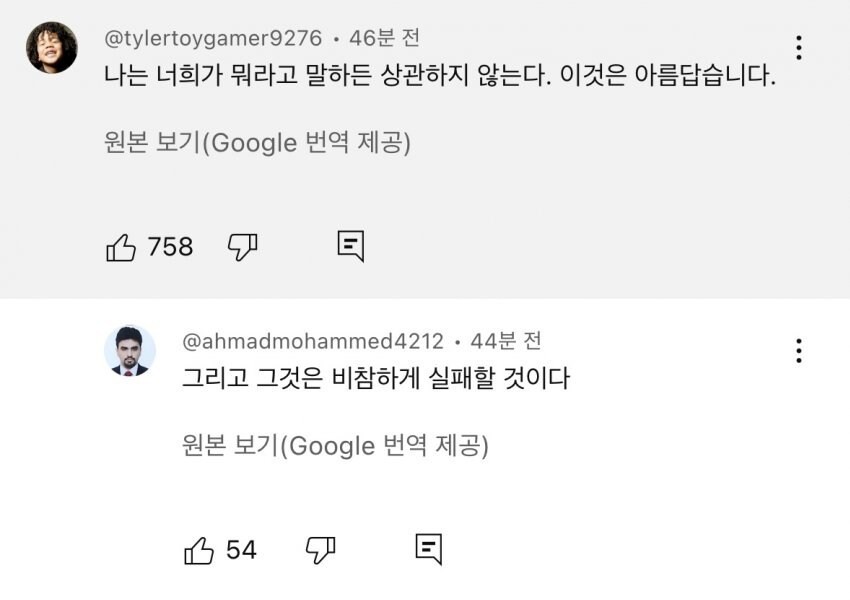
Task: Like the reply by @ahmadmohammed4212
Action: click(x=199, y=549)
